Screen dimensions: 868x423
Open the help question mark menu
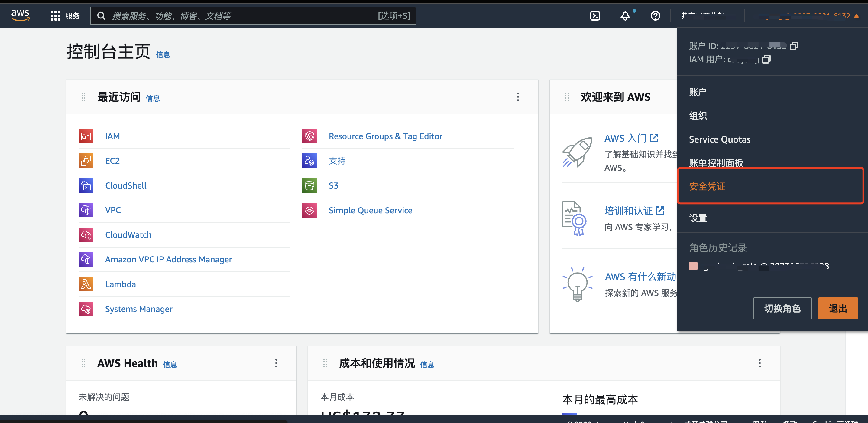pyautogui.click(x=655, y=16)
